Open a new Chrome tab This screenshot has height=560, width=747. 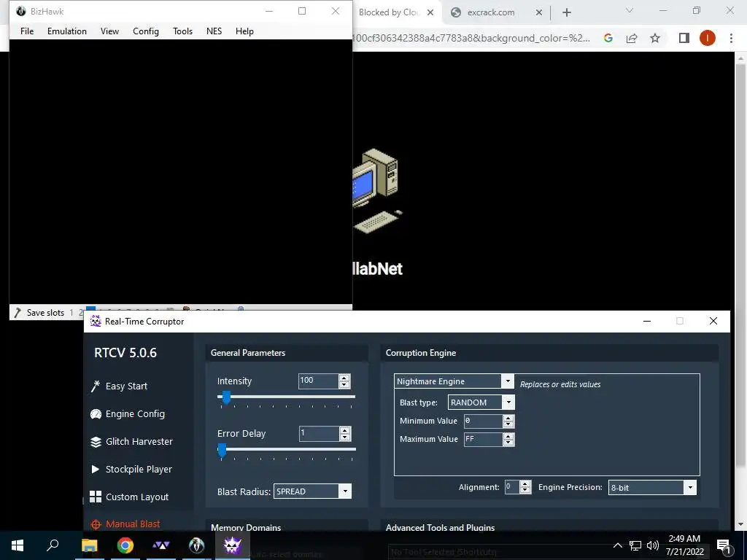(x=566, y=12)
